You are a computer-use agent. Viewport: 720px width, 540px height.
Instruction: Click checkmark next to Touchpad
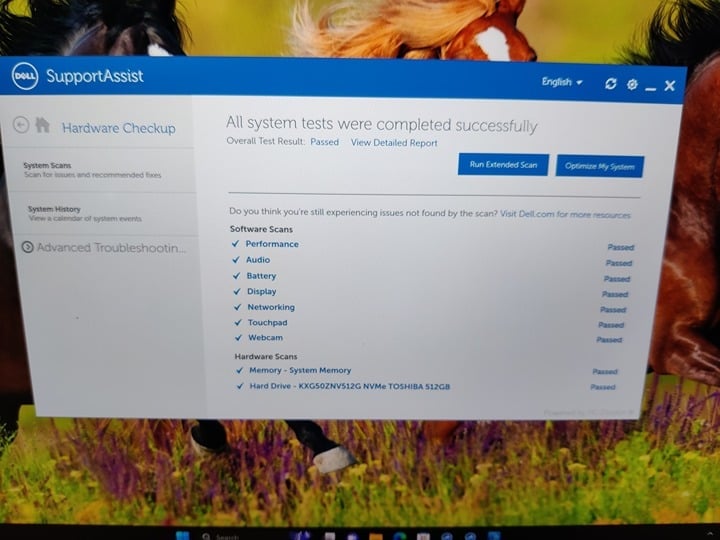click(238, 322)
